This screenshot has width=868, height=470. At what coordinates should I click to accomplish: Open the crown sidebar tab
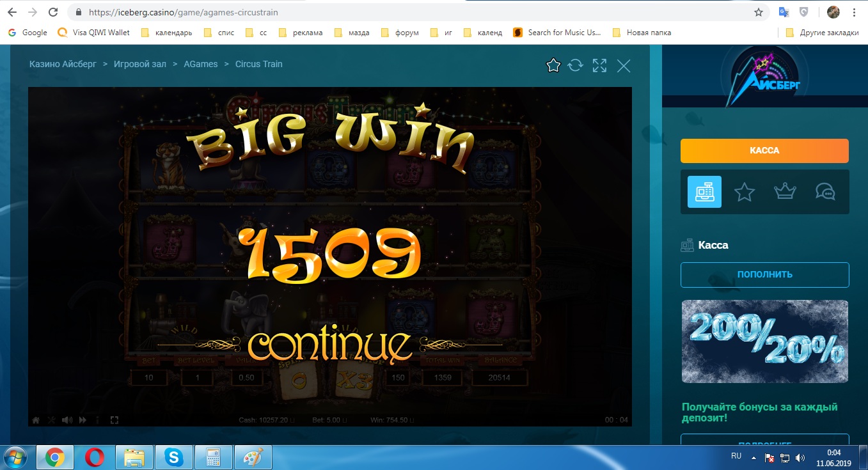tap(785, 192)
